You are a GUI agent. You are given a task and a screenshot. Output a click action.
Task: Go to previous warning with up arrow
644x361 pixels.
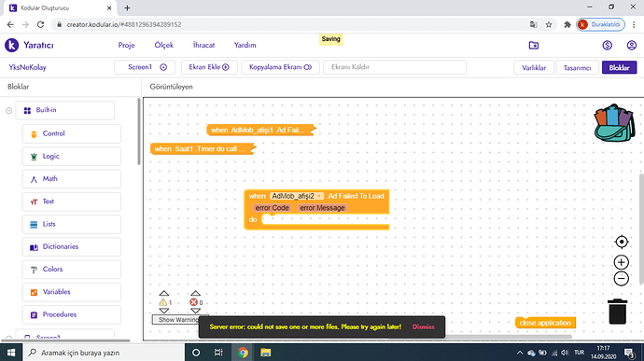164,293
